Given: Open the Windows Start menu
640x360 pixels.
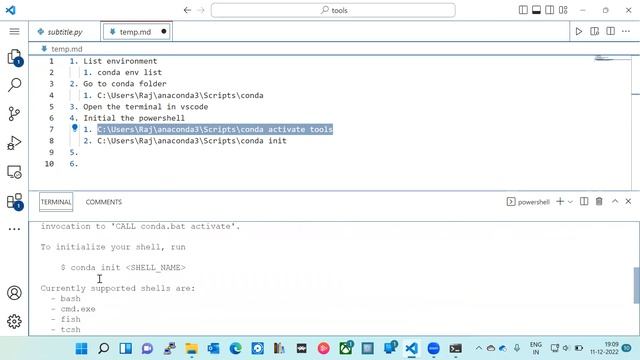Looking at the screenshot, I should tap(82, 348).
